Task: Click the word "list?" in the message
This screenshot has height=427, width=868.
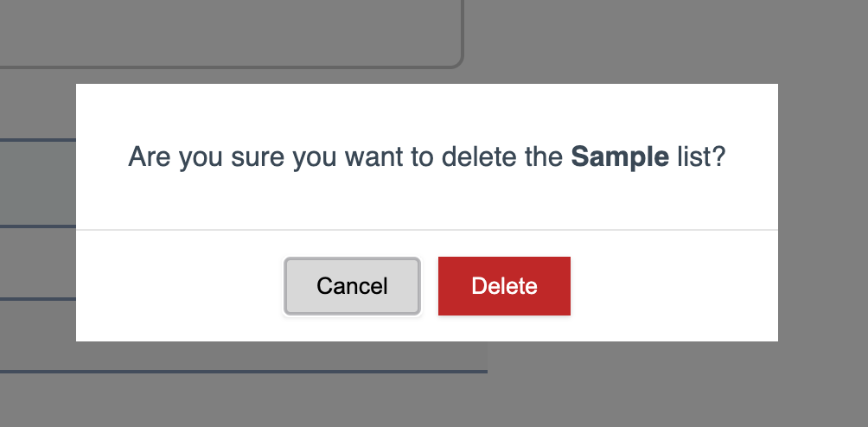Action: (x=701, y=157)
